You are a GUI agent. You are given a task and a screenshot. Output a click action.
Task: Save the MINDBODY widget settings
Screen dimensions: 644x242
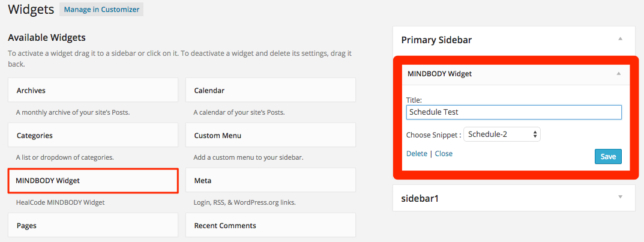[608, 157]
